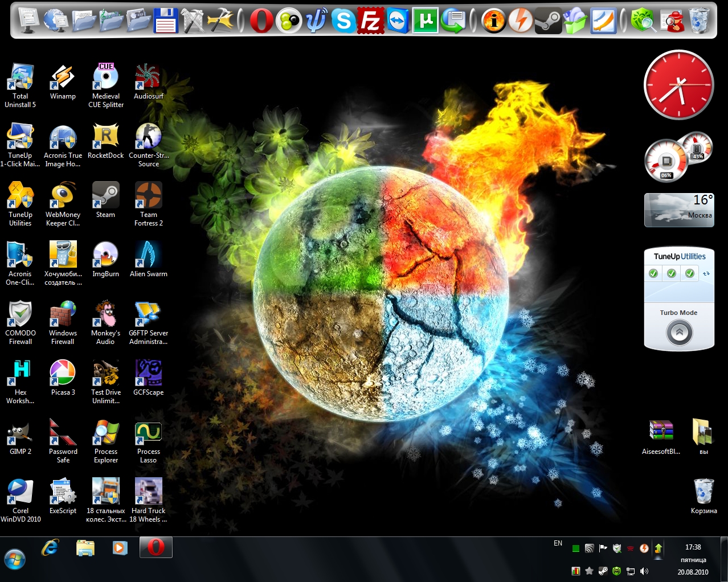Click the Show Desktop strip
The width and height of the screenshot is (728, 582).
[724, 559]
